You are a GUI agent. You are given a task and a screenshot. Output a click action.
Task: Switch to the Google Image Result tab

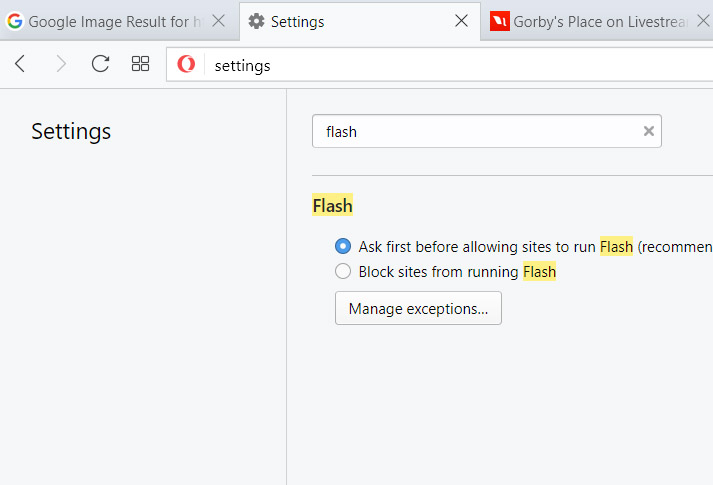(115, 21)
